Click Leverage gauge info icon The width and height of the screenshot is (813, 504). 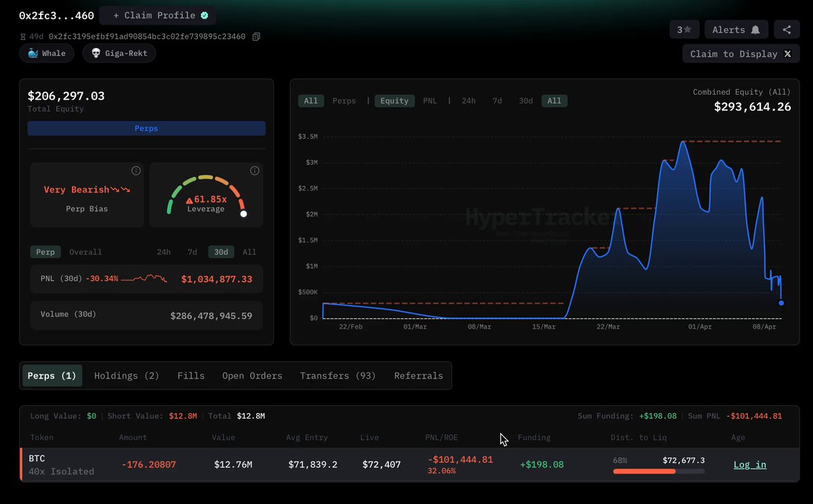coord(255,171)
